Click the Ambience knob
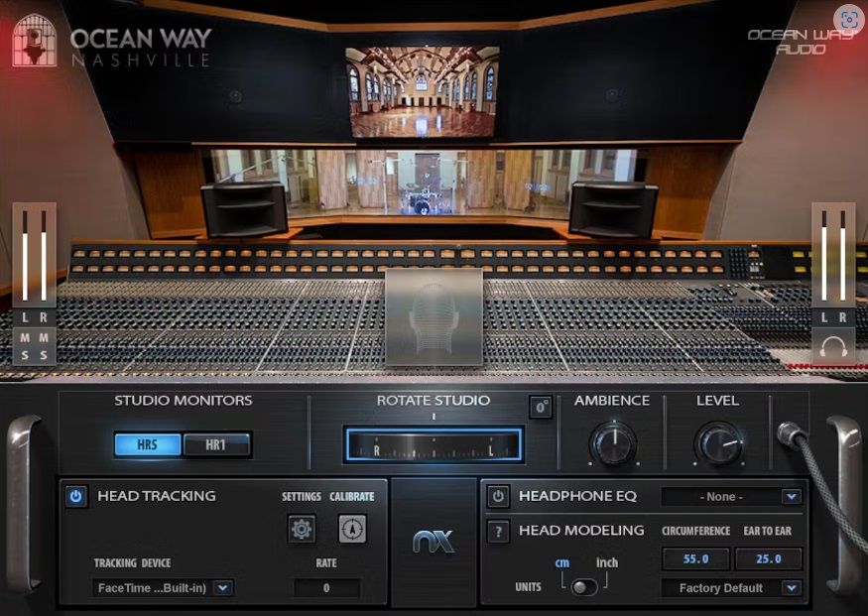Image resolution: width=868 pixels, height=616 pixels. (612, 443)
